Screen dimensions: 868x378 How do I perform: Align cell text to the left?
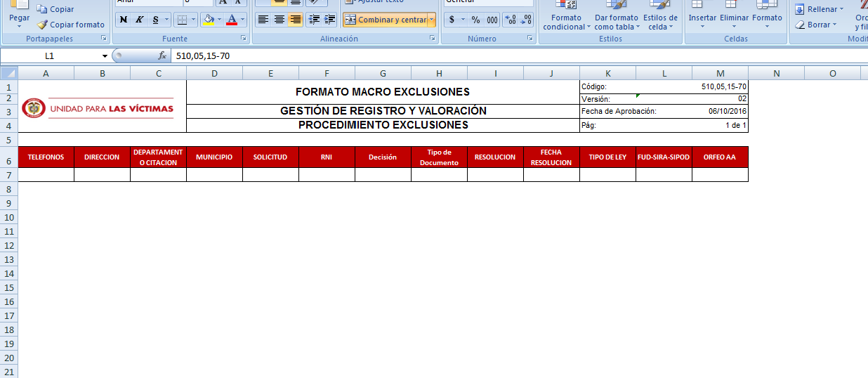(263, 20)
